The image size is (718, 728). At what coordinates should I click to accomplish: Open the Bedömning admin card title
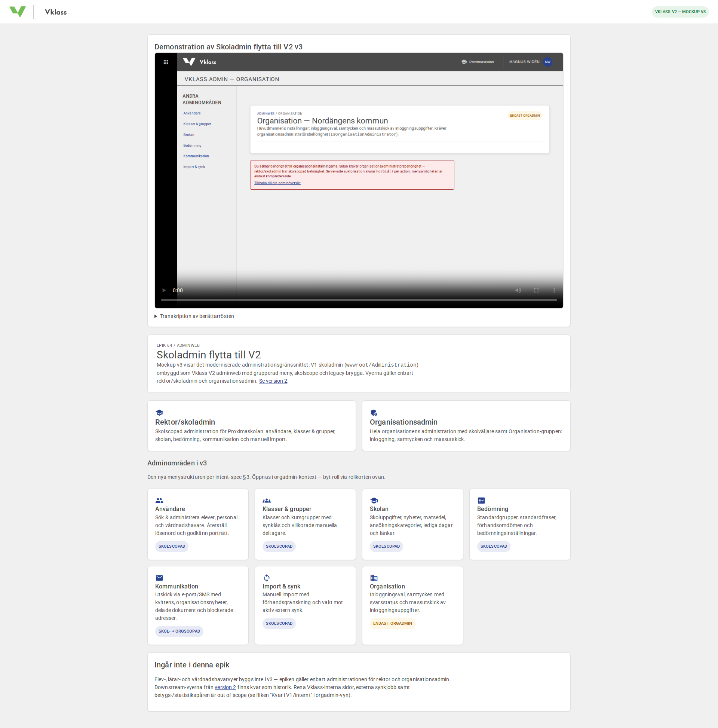point(493,509)
